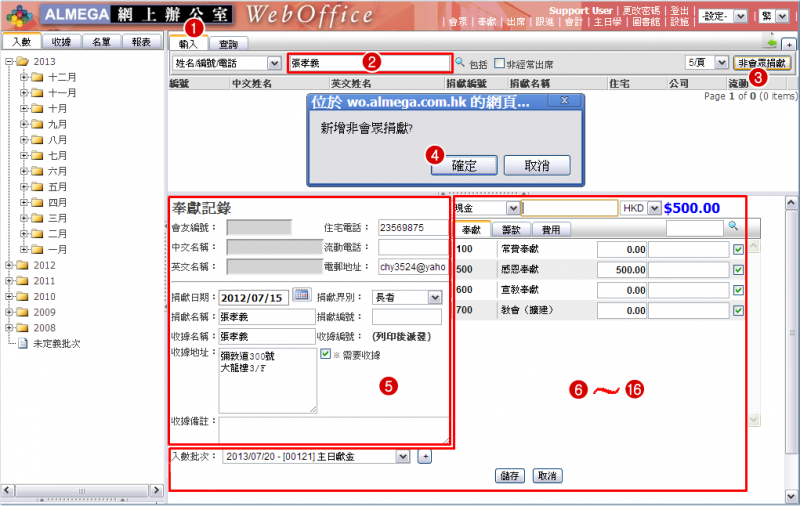The width and height of the screenshot is (800, 506).
Task: Open the 捐獻界別 dropdown showing 長者
Action: (406, 297)
